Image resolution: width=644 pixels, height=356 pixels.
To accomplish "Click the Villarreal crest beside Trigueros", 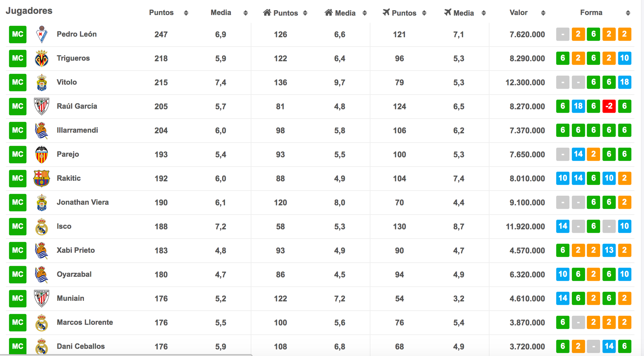I will click(42, 58).
